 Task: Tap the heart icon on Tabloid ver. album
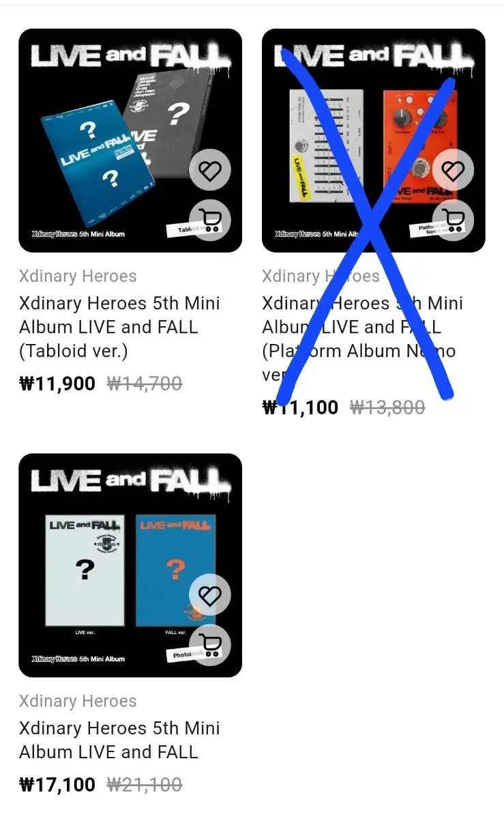pos(210,170)
